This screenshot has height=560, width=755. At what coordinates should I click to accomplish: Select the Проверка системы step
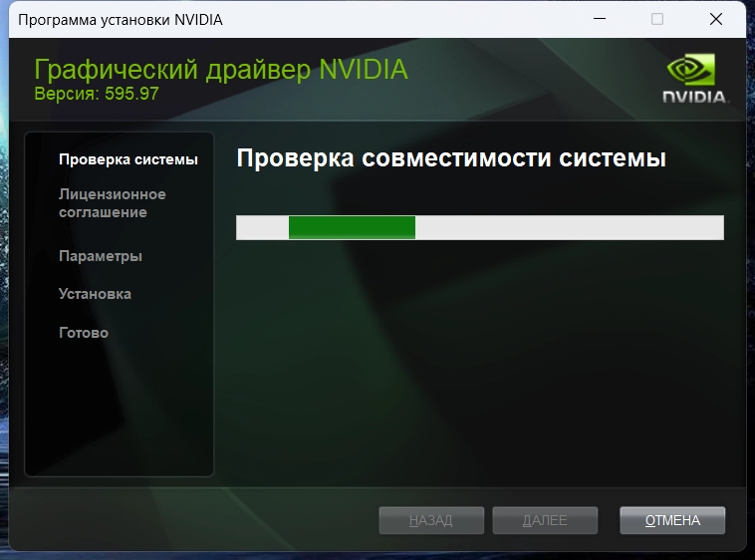coord(128,159)
